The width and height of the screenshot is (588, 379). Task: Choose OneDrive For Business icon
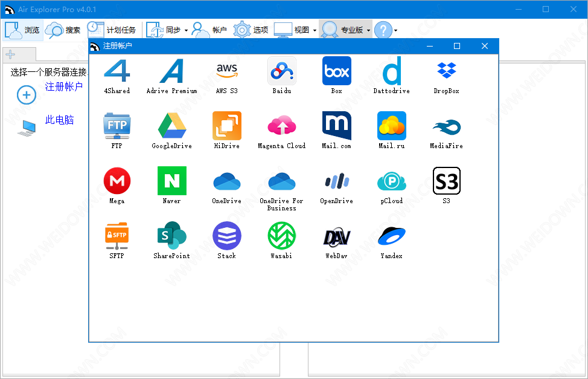[281, 181]
